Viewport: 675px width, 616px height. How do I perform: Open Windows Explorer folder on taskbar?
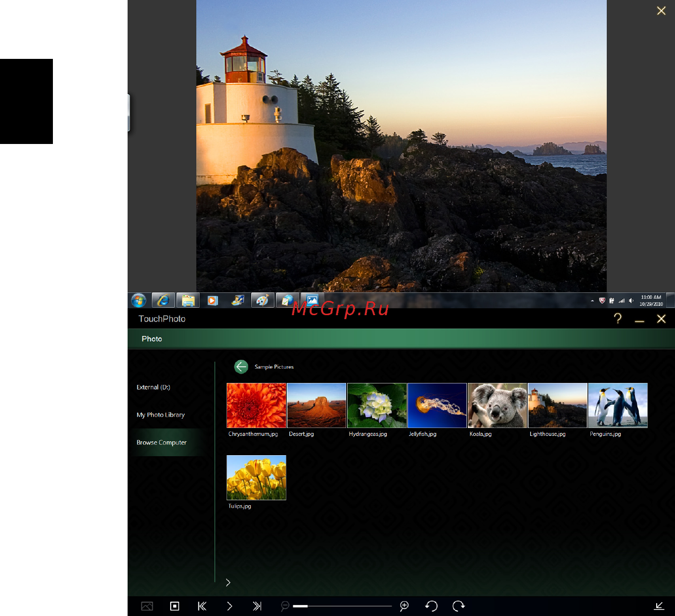tap(188, 300)
